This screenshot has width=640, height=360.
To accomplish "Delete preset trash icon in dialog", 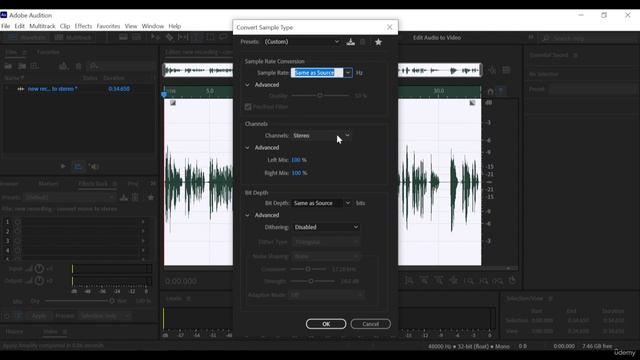I will pyautogui.click(x=362, y=42).
